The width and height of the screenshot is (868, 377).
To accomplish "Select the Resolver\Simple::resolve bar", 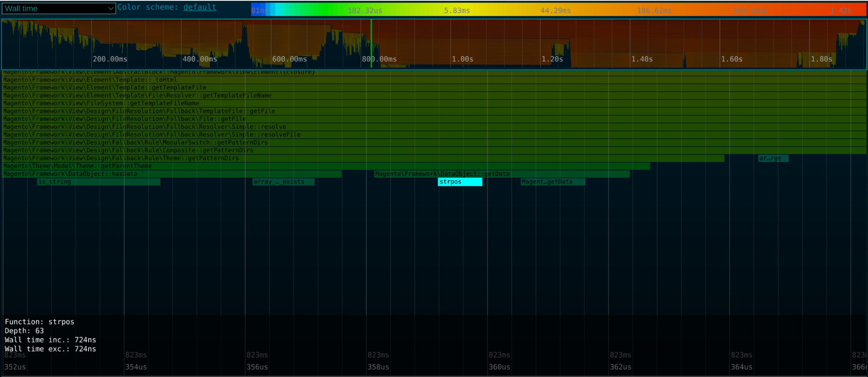I will coord(434,127).
